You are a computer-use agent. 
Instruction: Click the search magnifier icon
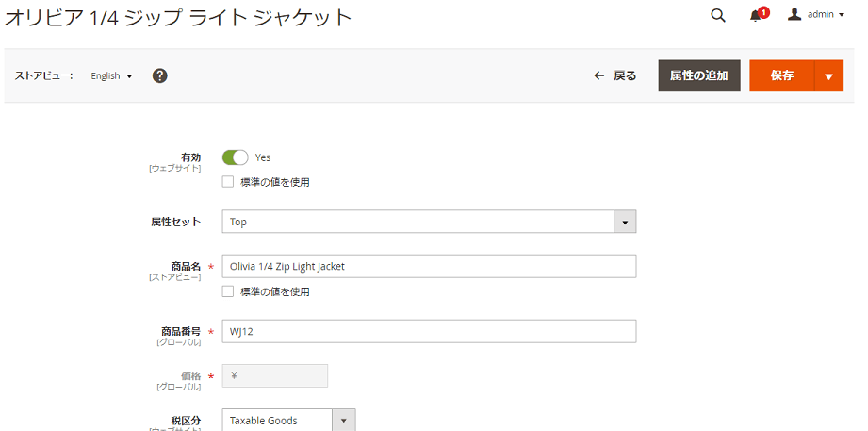point(717,15)
